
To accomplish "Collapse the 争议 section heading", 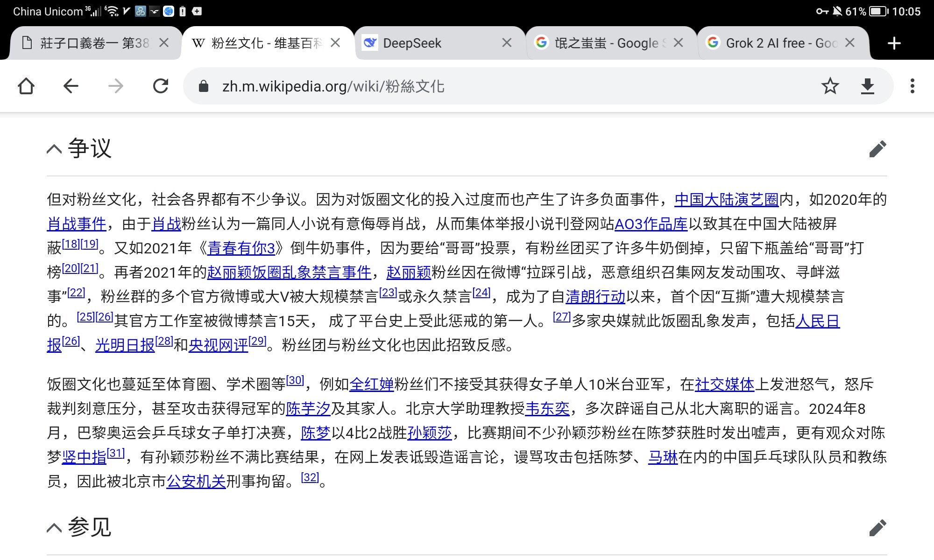I will point(55,149).
